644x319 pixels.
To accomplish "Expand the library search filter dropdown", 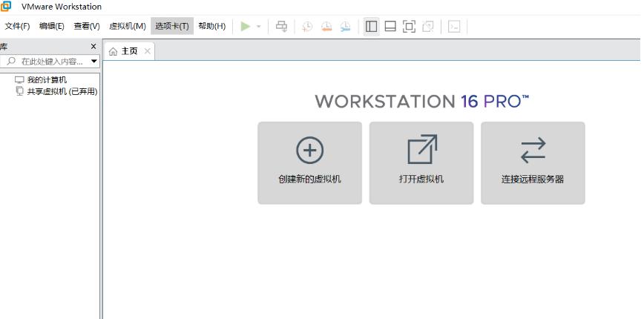I will tap(94, 61).
